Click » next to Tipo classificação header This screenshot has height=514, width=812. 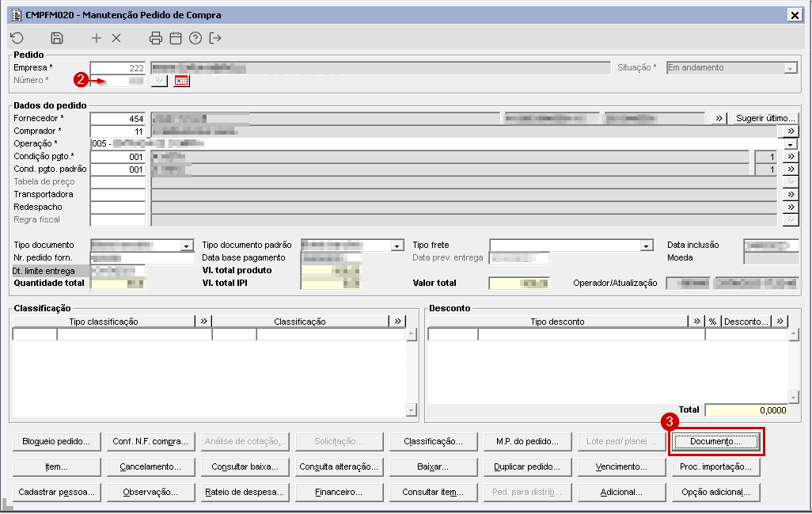coord(203,322)
